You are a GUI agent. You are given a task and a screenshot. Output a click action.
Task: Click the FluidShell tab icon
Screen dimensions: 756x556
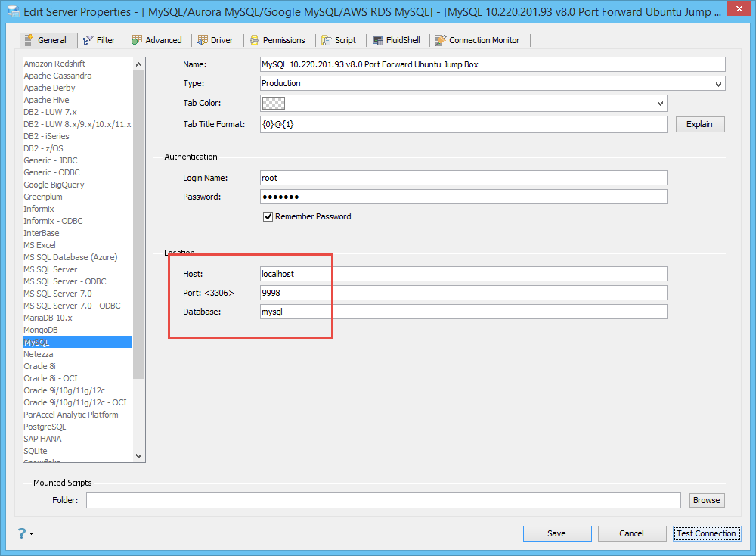[x=377, y=40]
